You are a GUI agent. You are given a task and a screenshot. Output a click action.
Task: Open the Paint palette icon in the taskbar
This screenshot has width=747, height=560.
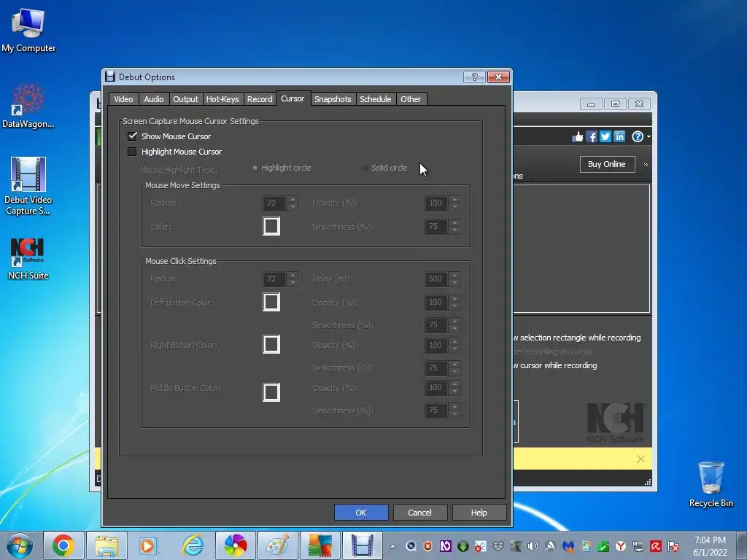pos(278,545)
